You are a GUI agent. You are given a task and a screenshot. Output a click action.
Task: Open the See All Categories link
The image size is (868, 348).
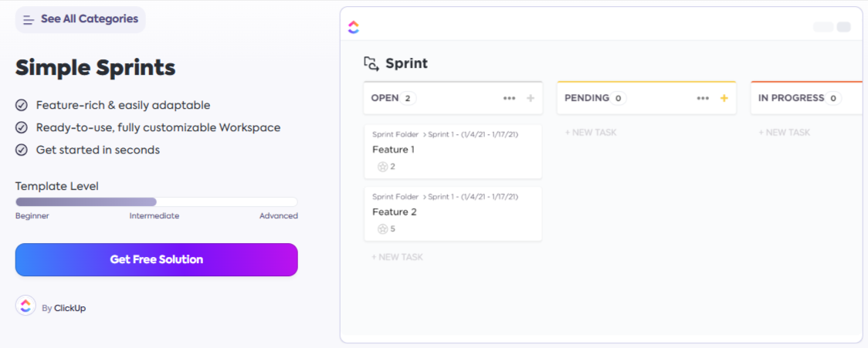pos(89,19)
